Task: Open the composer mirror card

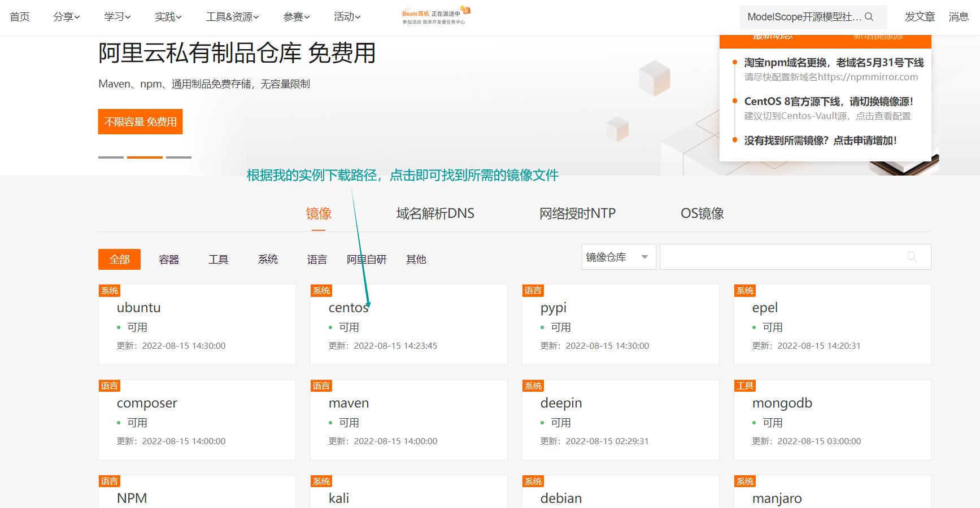Action: pos(197,420)
